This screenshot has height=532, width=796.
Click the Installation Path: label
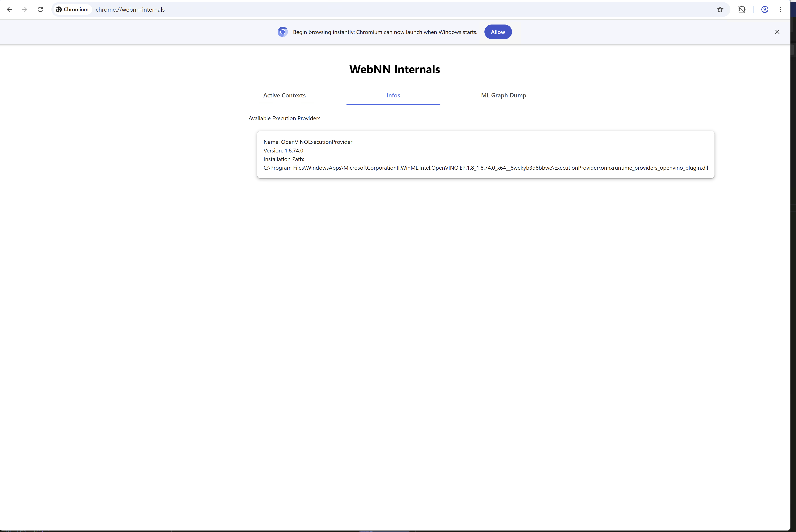tap(284, 159)
